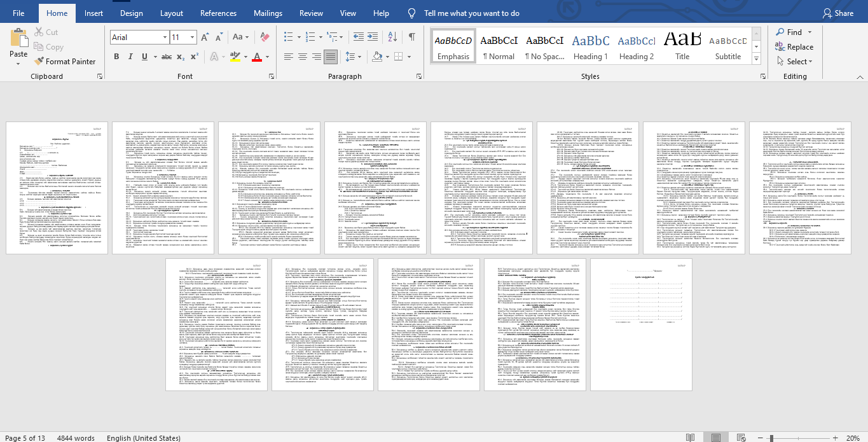Switch to Read Mode in status bar
This screenshot has width=868, height=442.
[x=690, y=438]
